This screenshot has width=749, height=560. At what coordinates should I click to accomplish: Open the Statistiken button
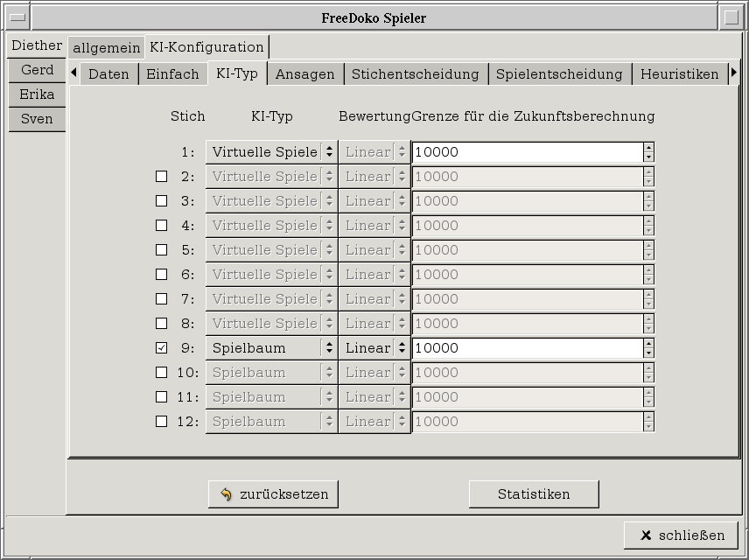pyautogui.click(x=534, y=494)
